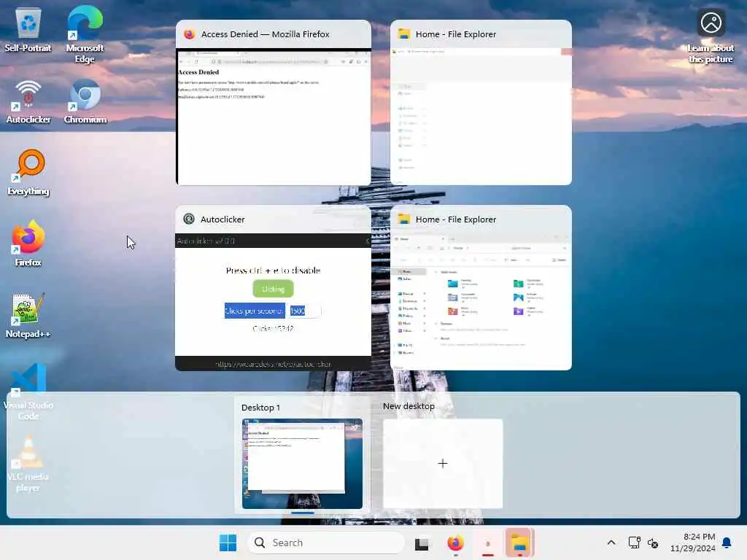The width and height of the screenshot is (747, 560).
Task: Open the blank-preview Home File Explorer thumbnail
Action: tap(481, 102)
